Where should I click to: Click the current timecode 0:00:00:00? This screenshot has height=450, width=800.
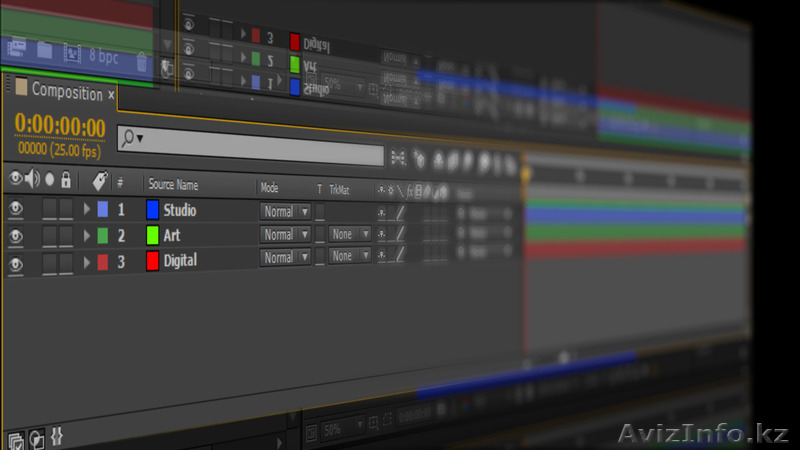point(59,127)
